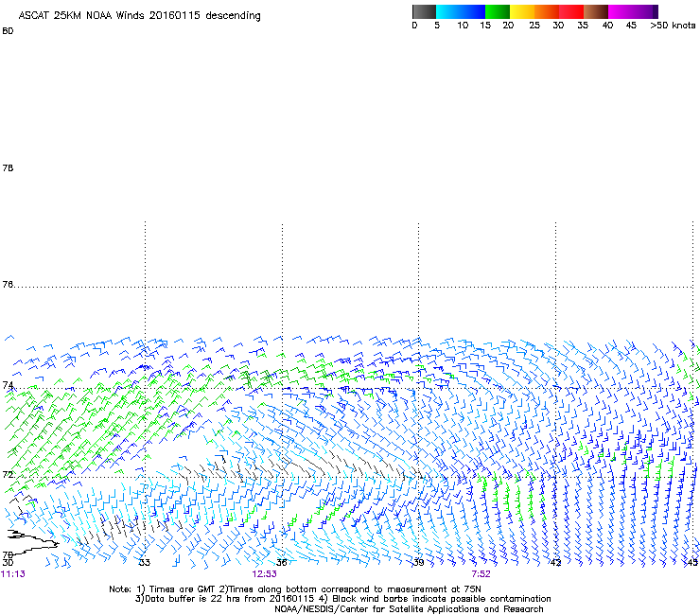Viewport: 700px width, 615px height.
Task: Click the '5' label under the color bar
Action: tap(437, 26)
